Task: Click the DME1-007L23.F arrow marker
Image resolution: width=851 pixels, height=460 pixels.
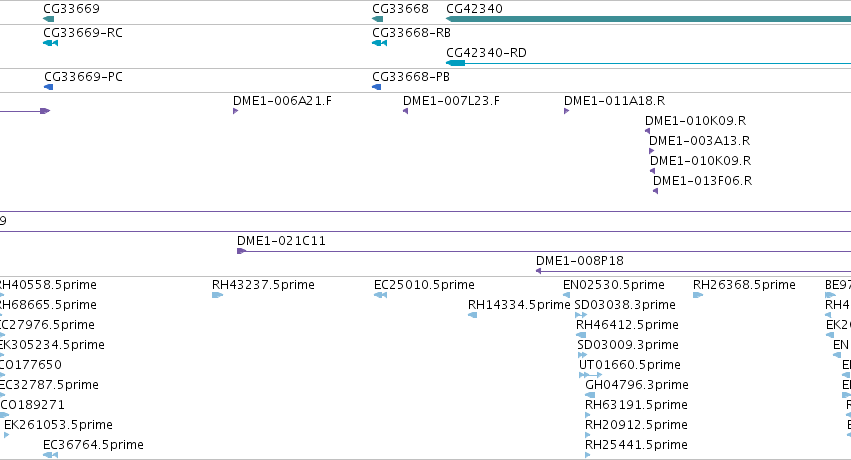Action: click(x=405, y=111)
